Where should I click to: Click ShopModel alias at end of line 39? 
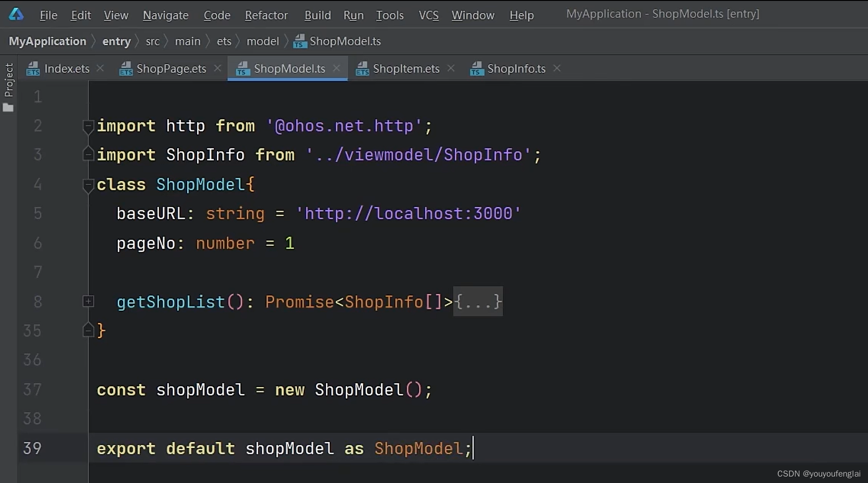(x=419, y=448)
